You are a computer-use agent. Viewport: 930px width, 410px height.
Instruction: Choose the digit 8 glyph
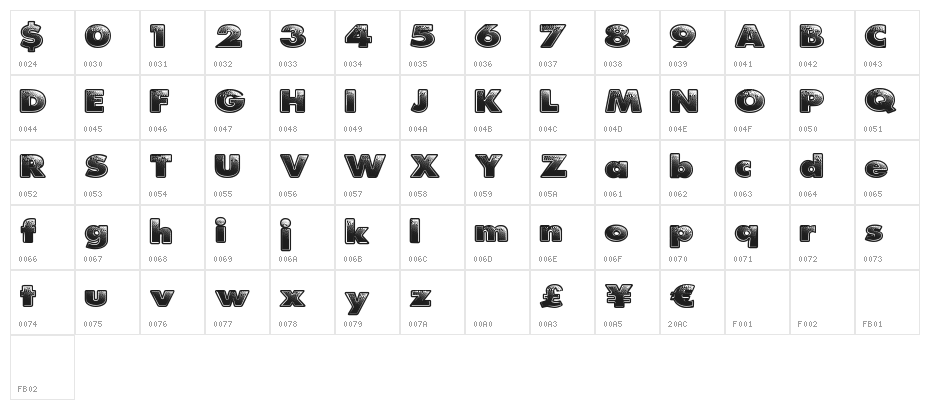617,38
